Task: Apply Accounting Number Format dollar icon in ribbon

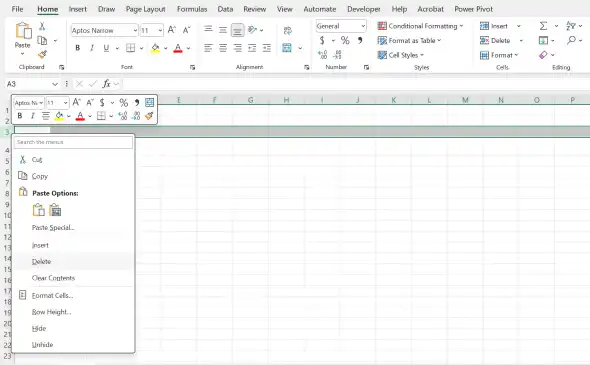Action: 322,40
